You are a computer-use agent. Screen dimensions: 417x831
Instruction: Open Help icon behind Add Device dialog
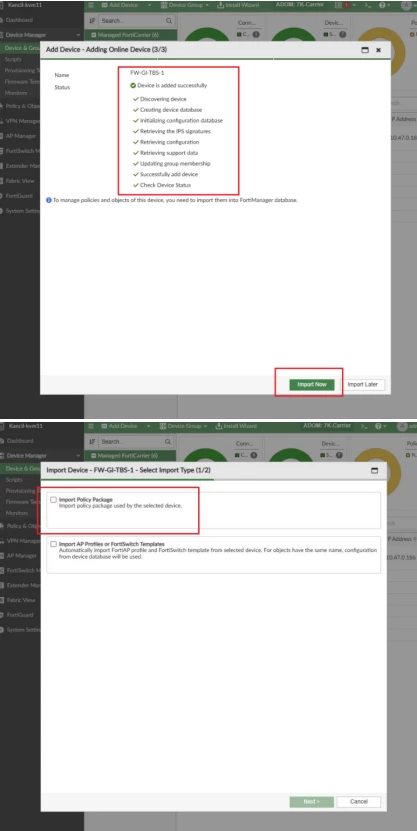point(380,5)
